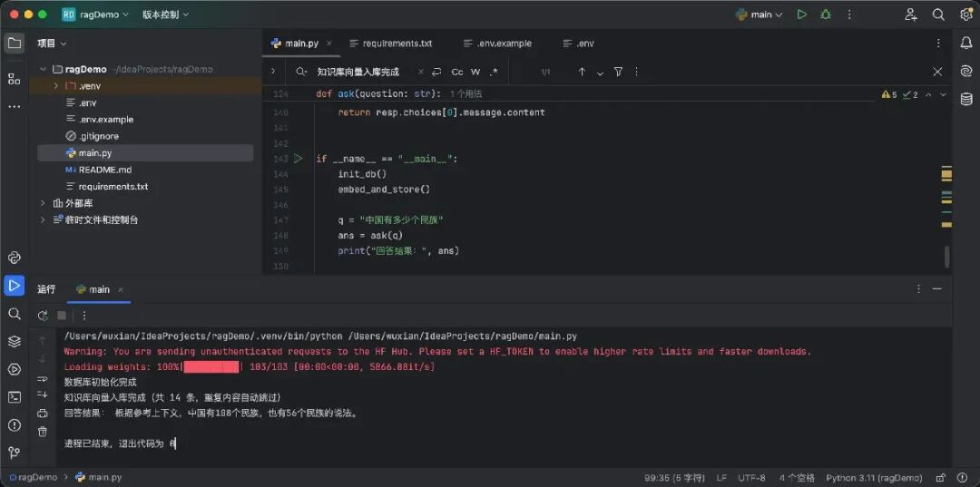The width and height of the screenshot is (980, 487).
Task: Switch to requirements.txt editor tab
Action: [x=390, y=44]
